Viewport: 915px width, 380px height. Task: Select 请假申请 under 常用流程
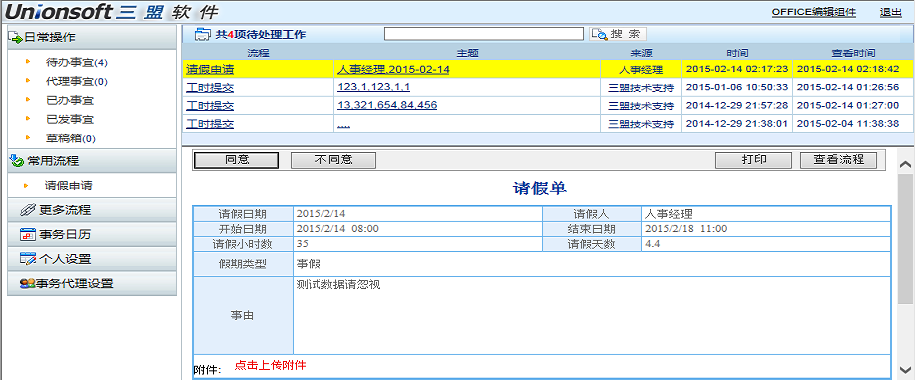[69, 187]
